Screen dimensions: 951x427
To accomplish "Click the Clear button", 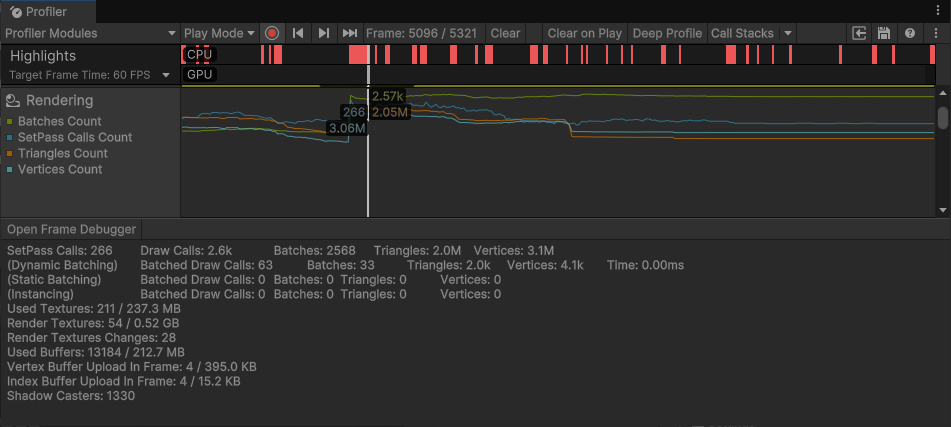I will pyautogui.click(x=505, y=33).
